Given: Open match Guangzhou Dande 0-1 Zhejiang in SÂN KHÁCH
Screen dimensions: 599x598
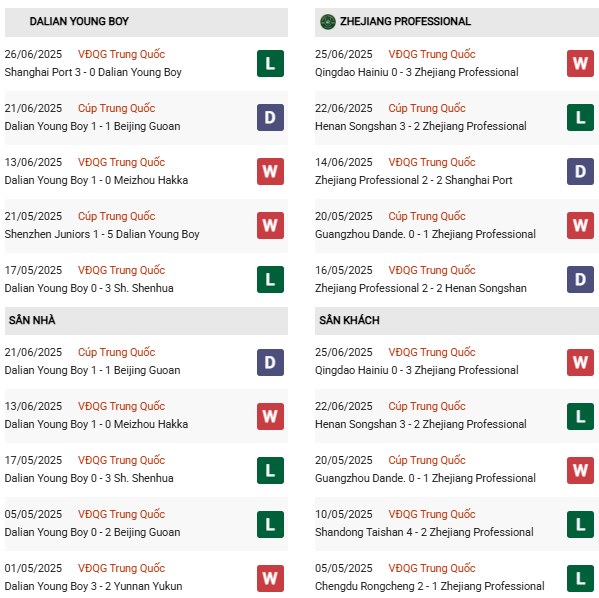Looking at the screenshot, I should (x=425, y=478).
